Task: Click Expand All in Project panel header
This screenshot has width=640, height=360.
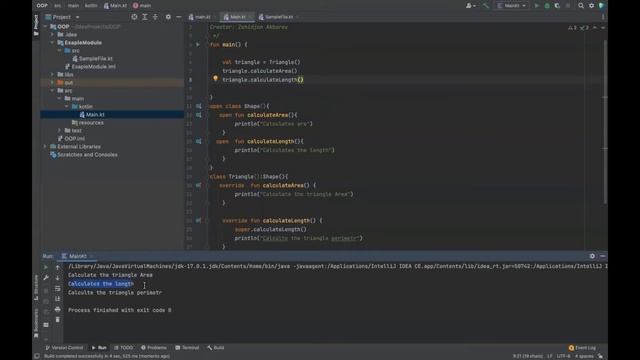Action: (x=145, y=17)
